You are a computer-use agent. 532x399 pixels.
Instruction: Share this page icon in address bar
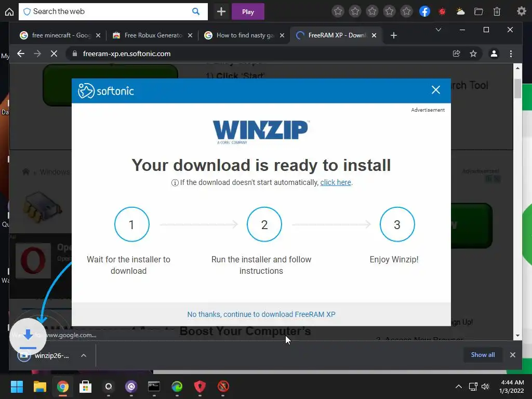(456, 54)
